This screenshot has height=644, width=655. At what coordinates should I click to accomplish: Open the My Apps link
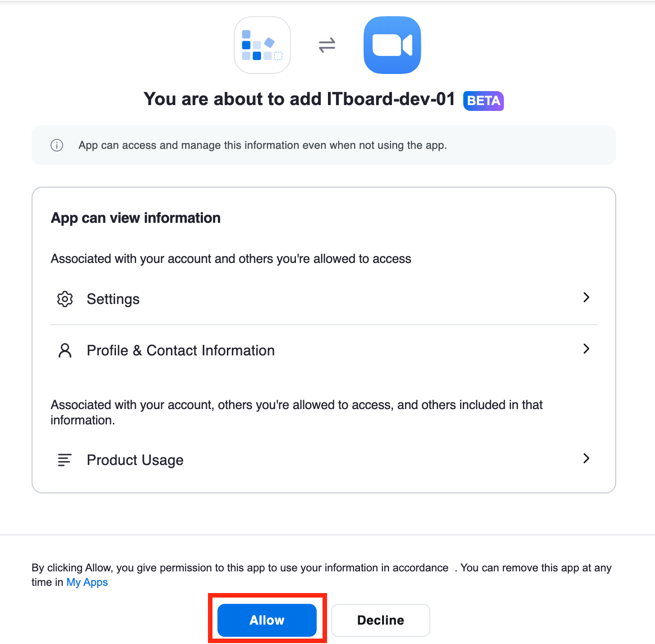[87, 582]
